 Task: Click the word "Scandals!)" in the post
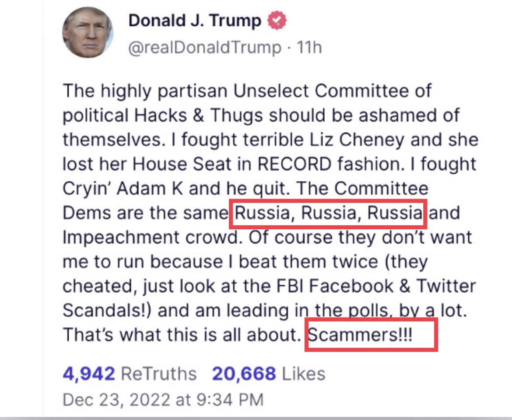(x=108, y=311)
